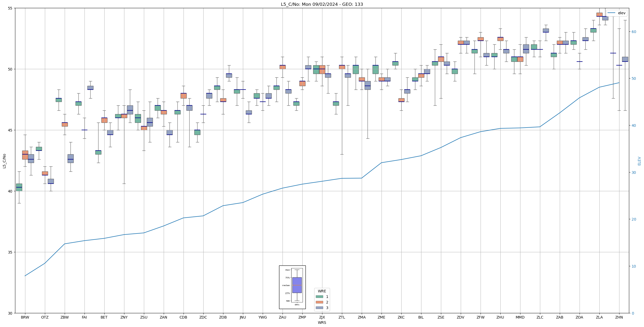Click the ZJX x-axis tick label
The height and width of the screenshot is (327, 644).
322,317
